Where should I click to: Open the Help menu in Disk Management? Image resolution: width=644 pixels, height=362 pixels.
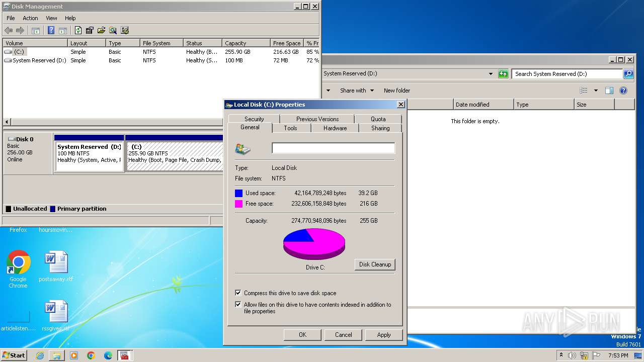click(70, 18)
